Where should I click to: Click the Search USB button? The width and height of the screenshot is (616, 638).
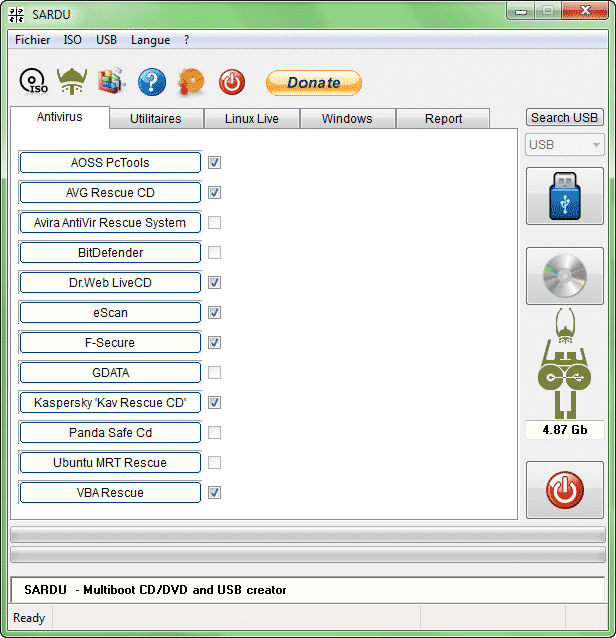[x=565, y=118]
